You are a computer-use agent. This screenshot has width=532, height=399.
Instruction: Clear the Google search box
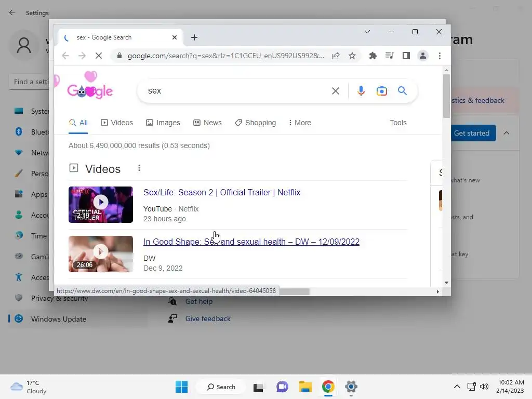[336, 91]
